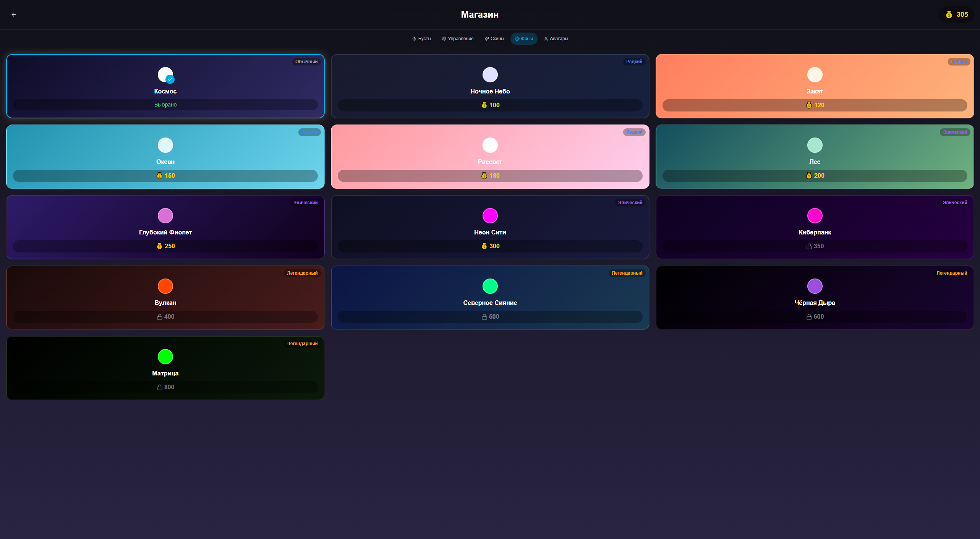
Task: Click the lock icon on Северное Сияние price
Action: (x=484, y=317)
